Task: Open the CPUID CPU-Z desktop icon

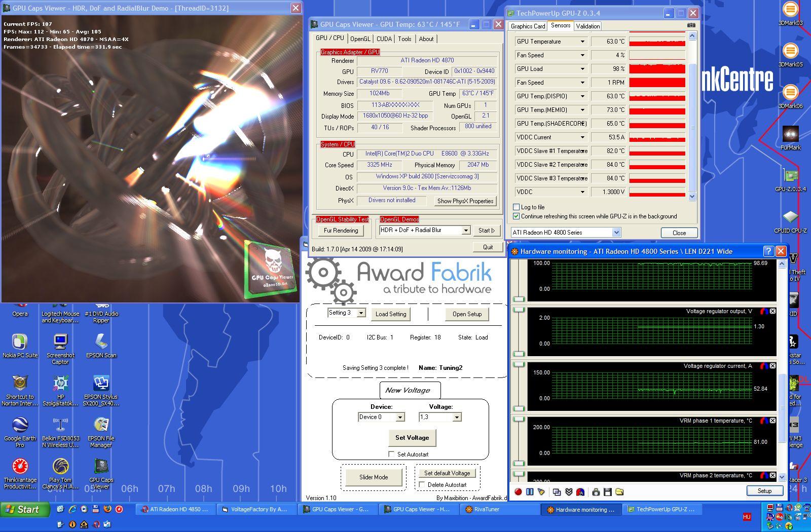Action: (x=790, y=221)
